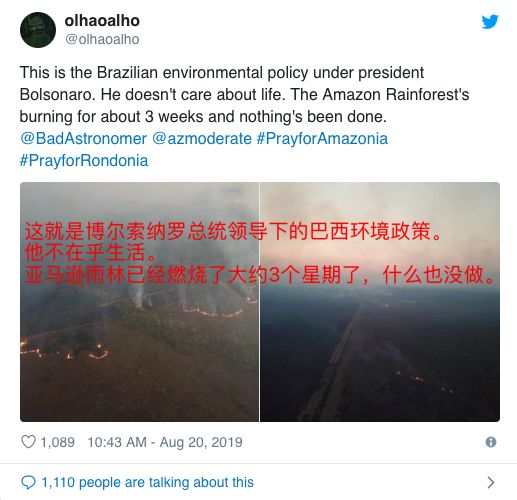Click the 10:43 AM - Aug 20, 2019 timestamp
Screen dimensions: 517x500
[165, 442]
